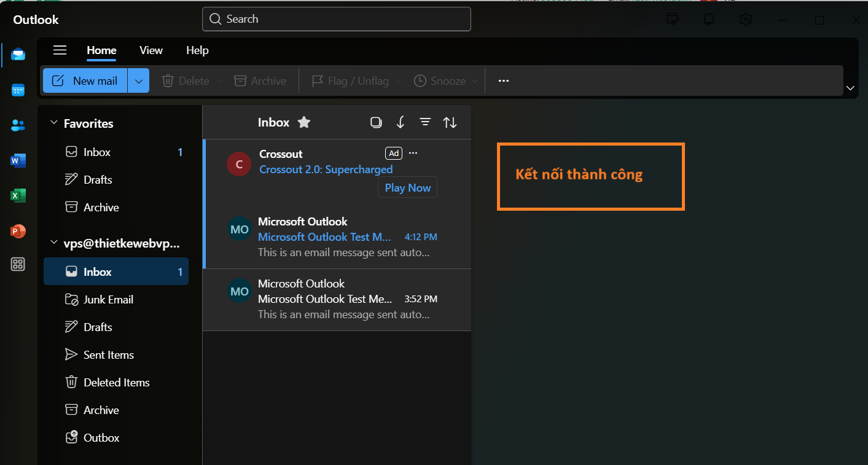The width and height of the screenshot is (868, 465).
Task: Select Drafts under Favorites
Action: click(116, 179)
